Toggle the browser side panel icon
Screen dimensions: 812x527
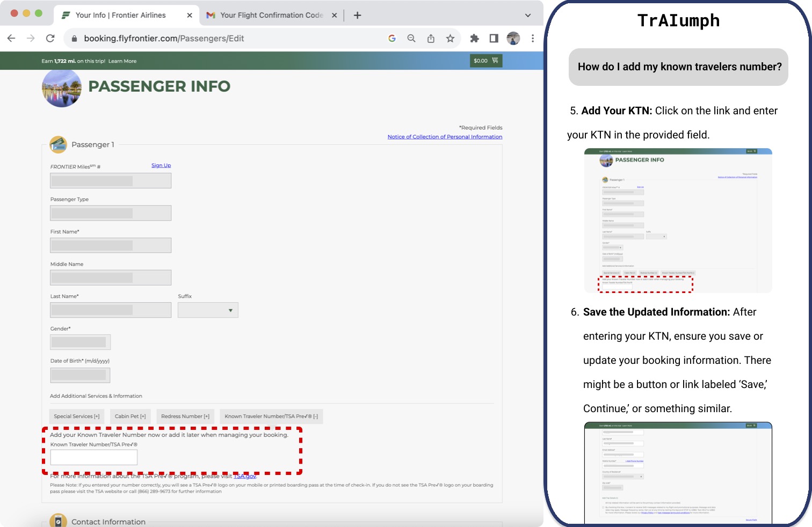point(494,38)
